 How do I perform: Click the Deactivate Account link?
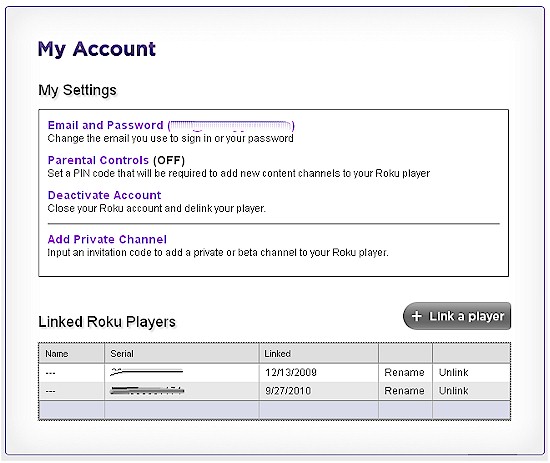[x=105, y=195]
